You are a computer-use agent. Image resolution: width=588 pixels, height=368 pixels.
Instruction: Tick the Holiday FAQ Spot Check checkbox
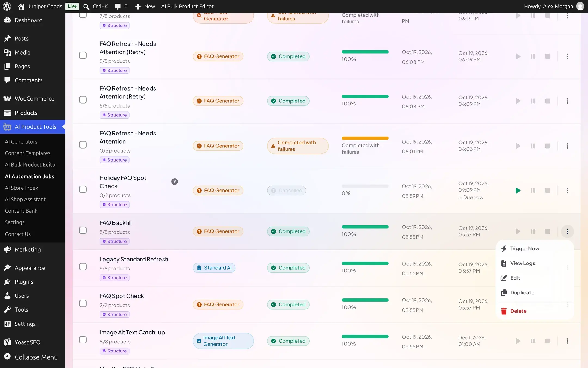coord(83,189)
